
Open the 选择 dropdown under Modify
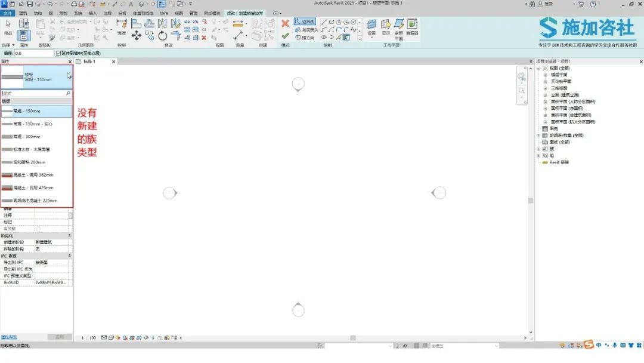point(8,45)
